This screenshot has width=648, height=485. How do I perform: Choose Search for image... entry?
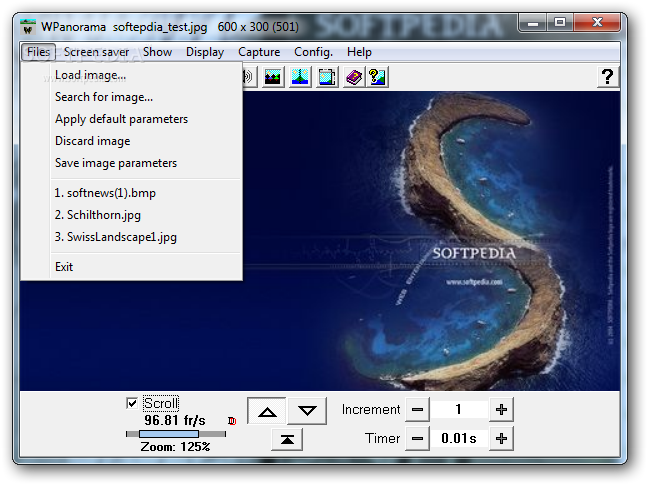[x=131, y=97]
